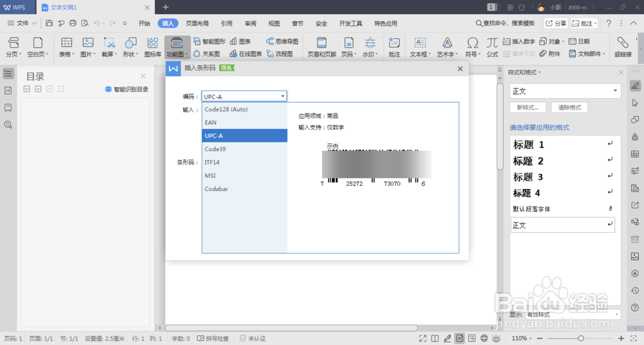Screen dimensions: 644x345
Task: Click the bookmark icon in left sidebar
Action: (x=8, y=108)
